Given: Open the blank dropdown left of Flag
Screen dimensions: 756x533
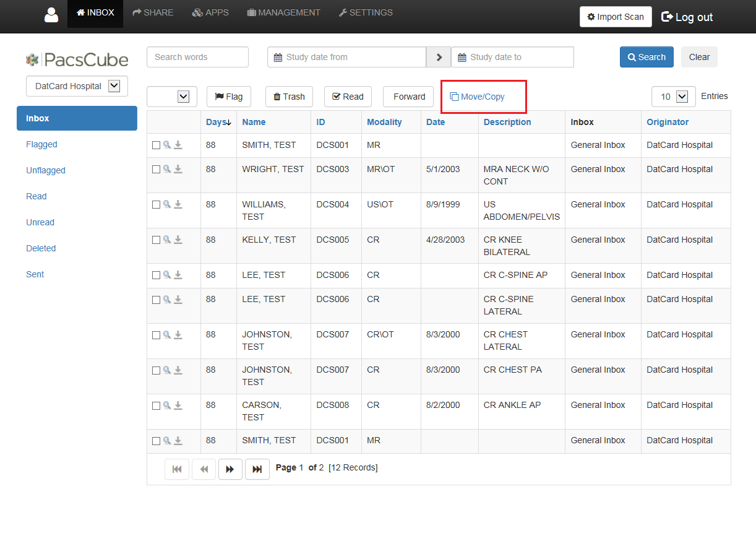Looking at the screenshot, I should 172,97.
